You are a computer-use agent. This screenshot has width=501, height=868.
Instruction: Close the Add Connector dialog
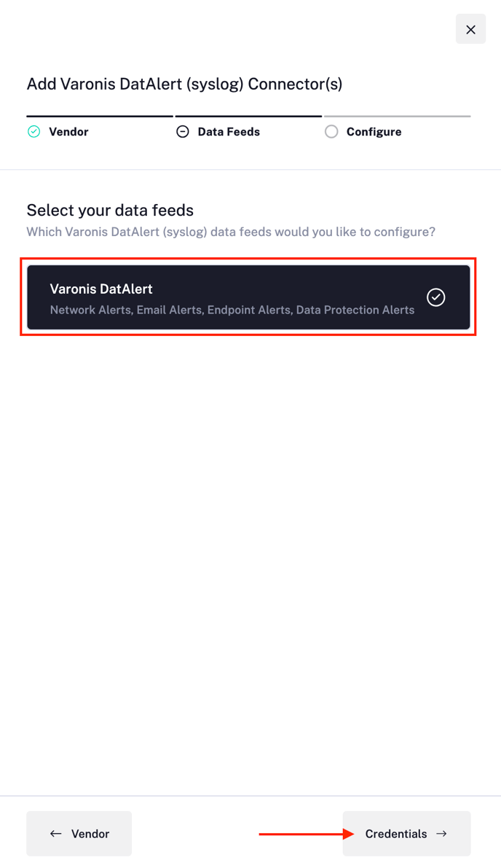point(470,29)
